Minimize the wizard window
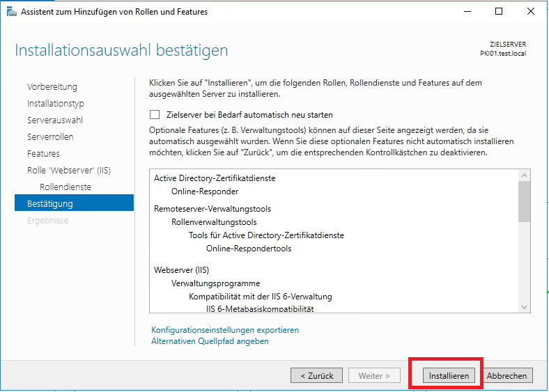 coord(467,11)
